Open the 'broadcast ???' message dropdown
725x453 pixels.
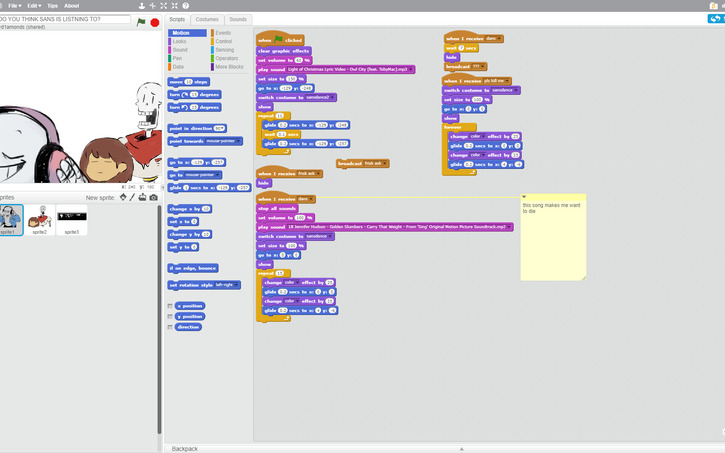click(482, 67)
